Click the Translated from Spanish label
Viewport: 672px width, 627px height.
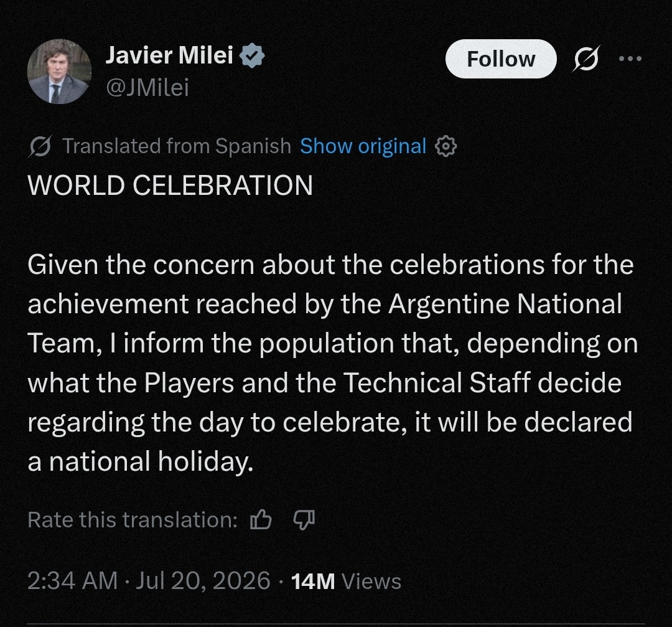coord(177,146)
